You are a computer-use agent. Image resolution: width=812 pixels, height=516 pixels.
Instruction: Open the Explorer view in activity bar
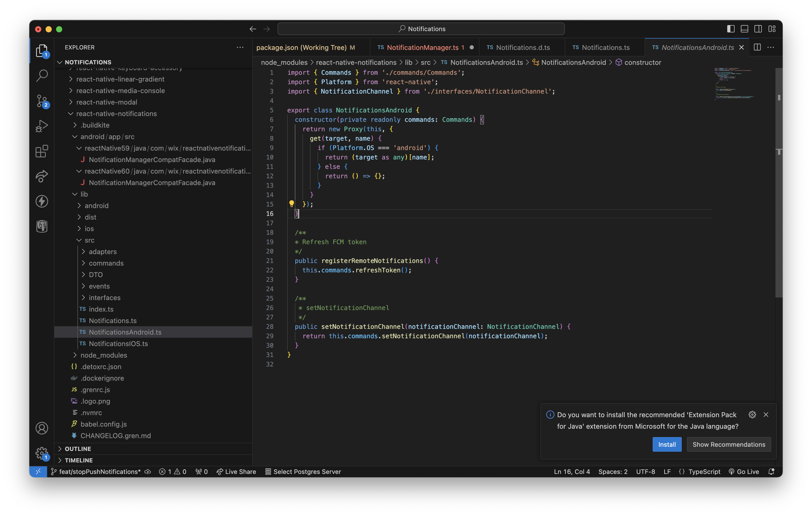(x=42, y=51)
